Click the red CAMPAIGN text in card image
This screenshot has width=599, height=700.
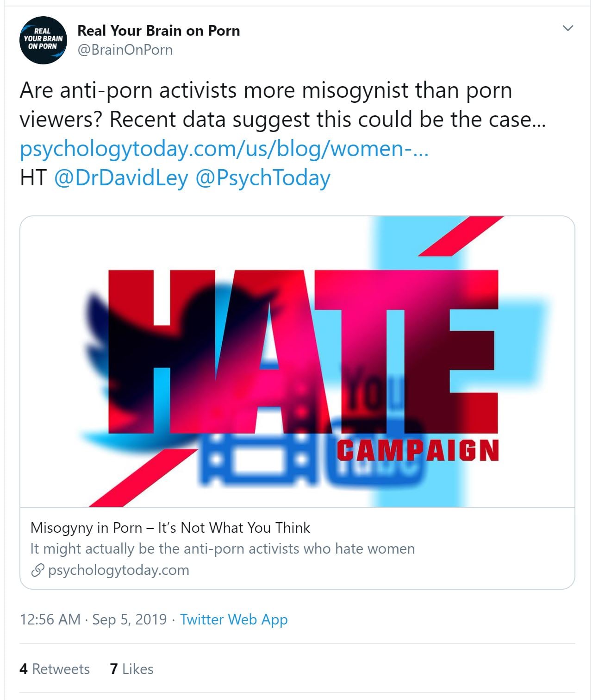pyautogui.click(x=418, y=451)
